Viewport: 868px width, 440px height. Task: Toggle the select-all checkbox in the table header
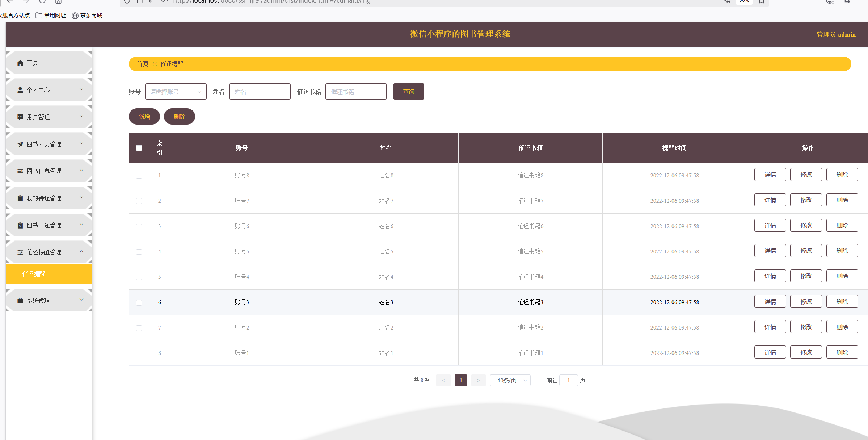(x=139, y=148)
